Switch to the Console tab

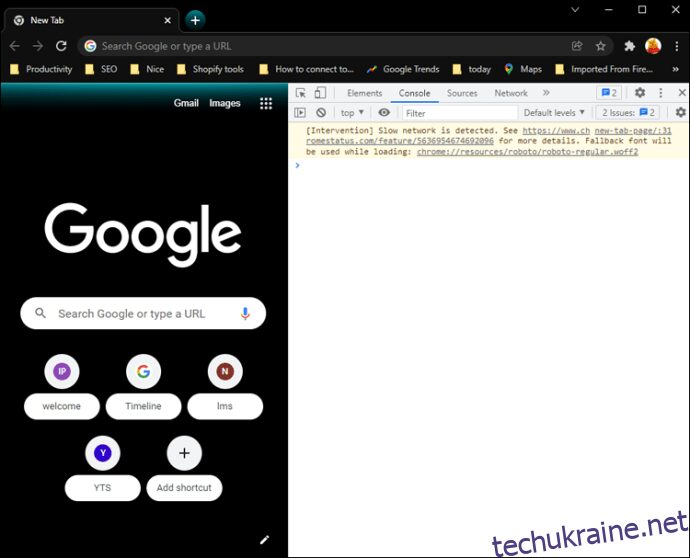[414, 93]
